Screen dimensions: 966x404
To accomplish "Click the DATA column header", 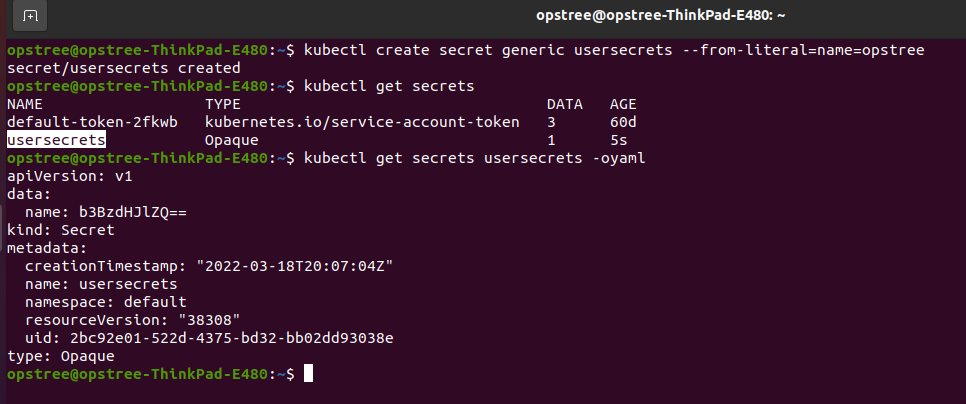I will (x=565, y=104).
